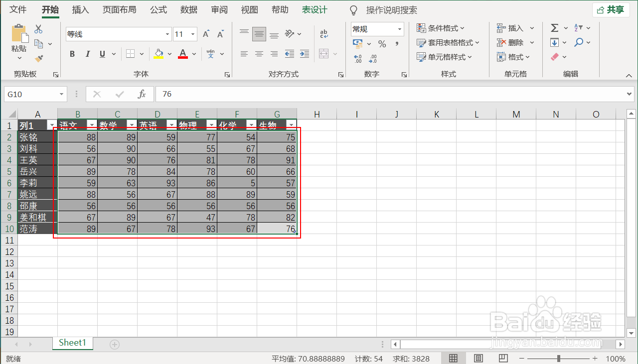The image size is (638, 364).
Task: Switch to Page Layout view
Action: (x=478, y=359)
